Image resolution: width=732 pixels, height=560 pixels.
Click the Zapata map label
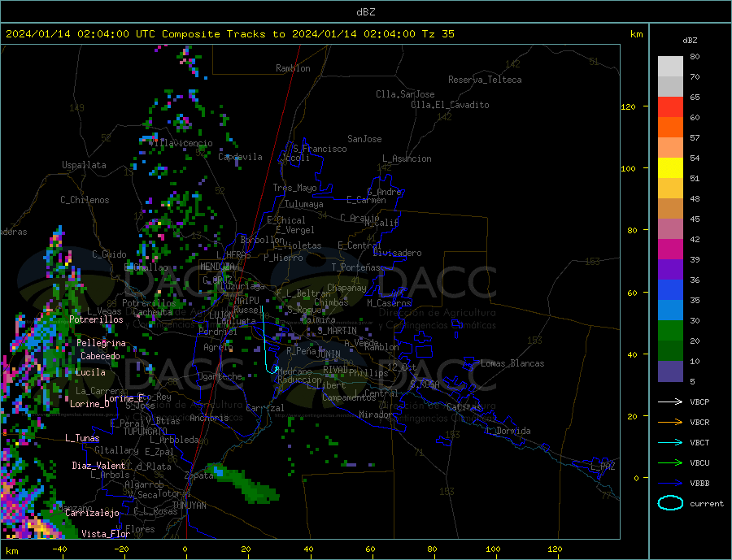click(199, 475)
